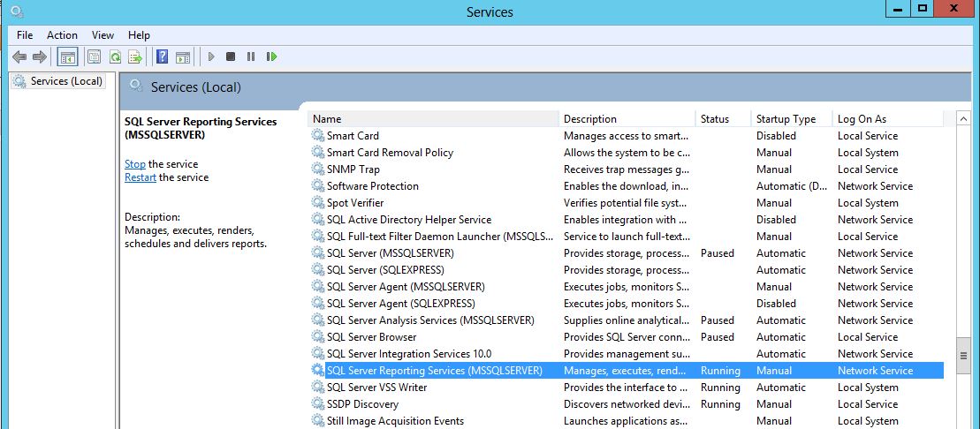Select Still Image Acquisition Events service

tap(627, 421)
